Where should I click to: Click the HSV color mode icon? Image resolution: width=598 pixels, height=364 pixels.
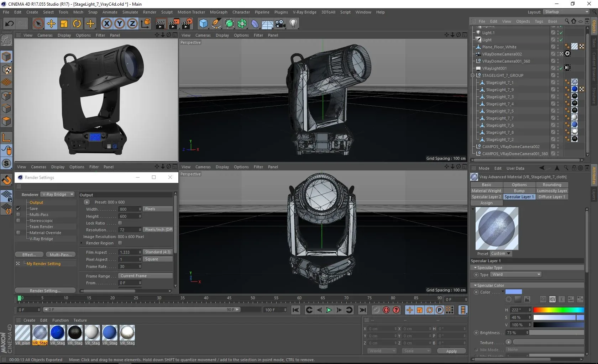pyautogui.click(x=552, y=299)
